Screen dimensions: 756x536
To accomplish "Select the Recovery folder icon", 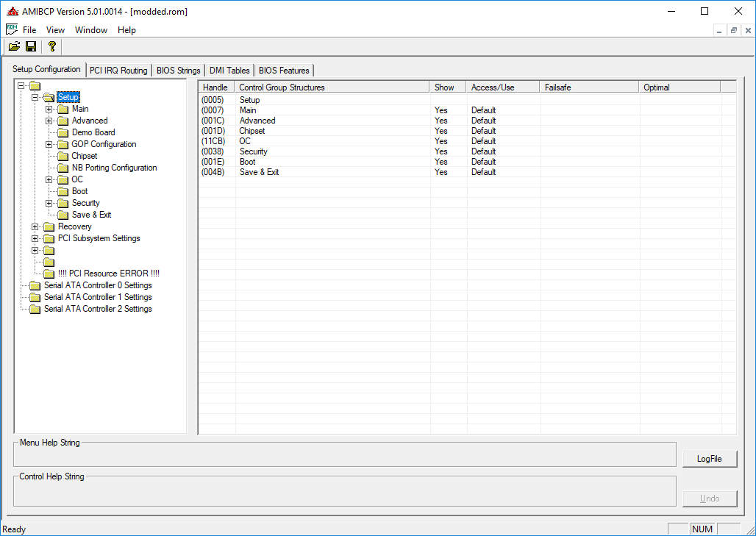I will pyautogui.click(x=49, y=226).
